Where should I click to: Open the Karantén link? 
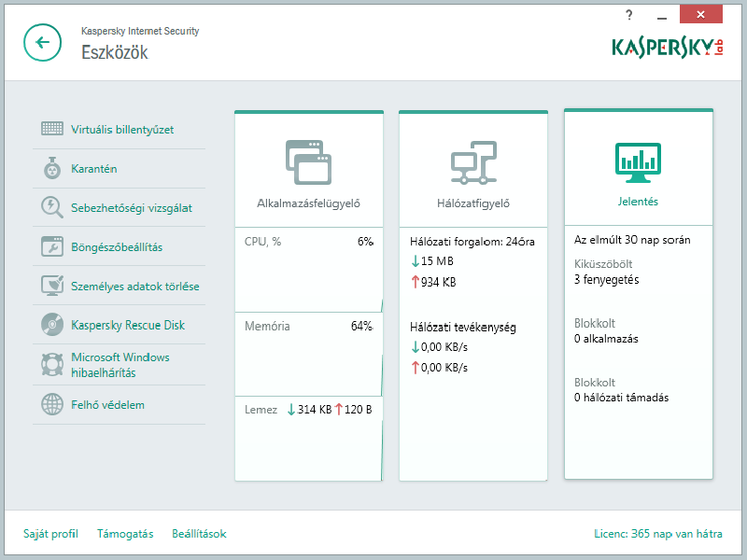point(94,169)
